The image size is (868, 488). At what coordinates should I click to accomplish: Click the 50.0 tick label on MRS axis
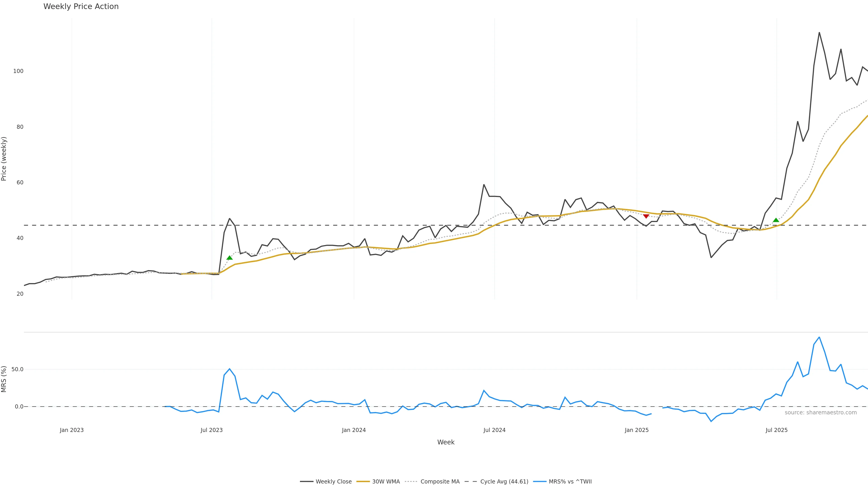17,369
